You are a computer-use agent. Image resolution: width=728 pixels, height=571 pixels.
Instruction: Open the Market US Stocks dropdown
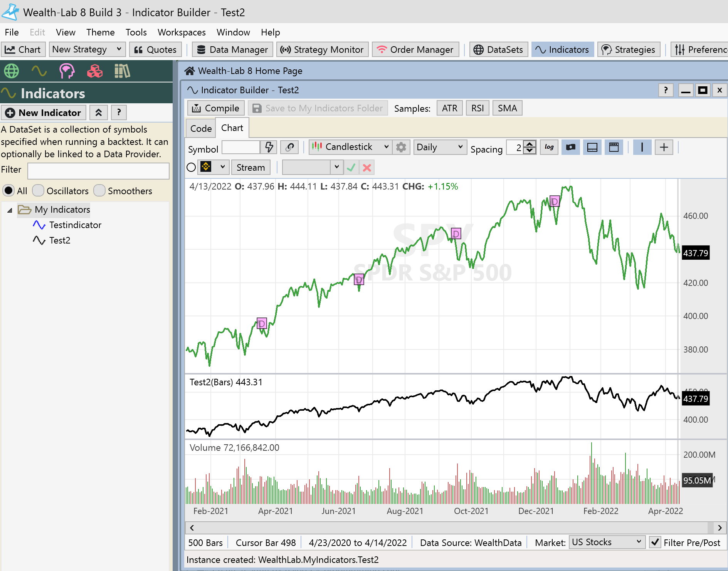(x=607, y=542)
